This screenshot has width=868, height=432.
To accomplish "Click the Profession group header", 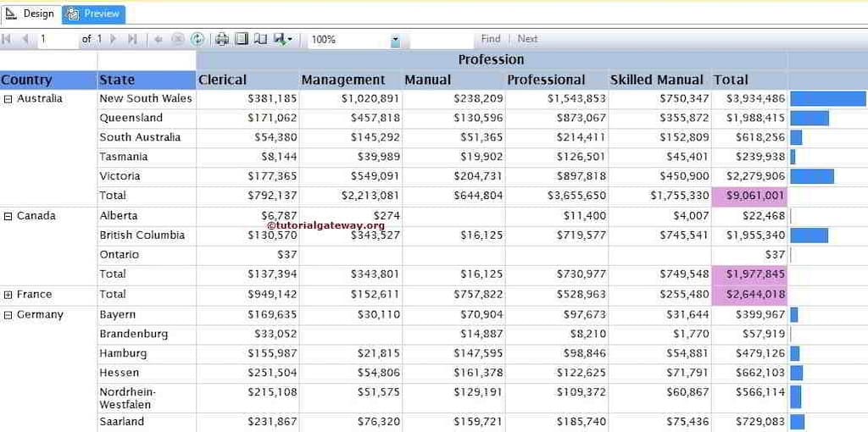I will [x=492, y=60].
